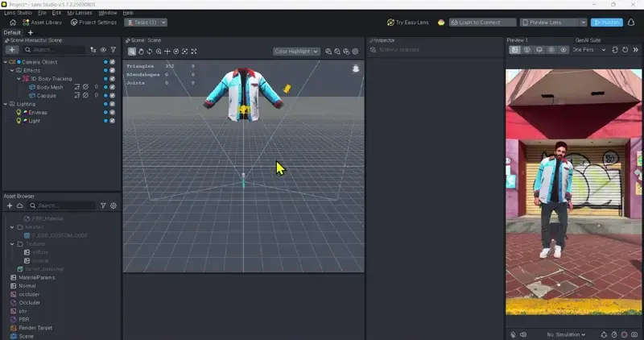Click Try Easy Lens
Viewport: 644px width, 340px height.
(408, 23)
